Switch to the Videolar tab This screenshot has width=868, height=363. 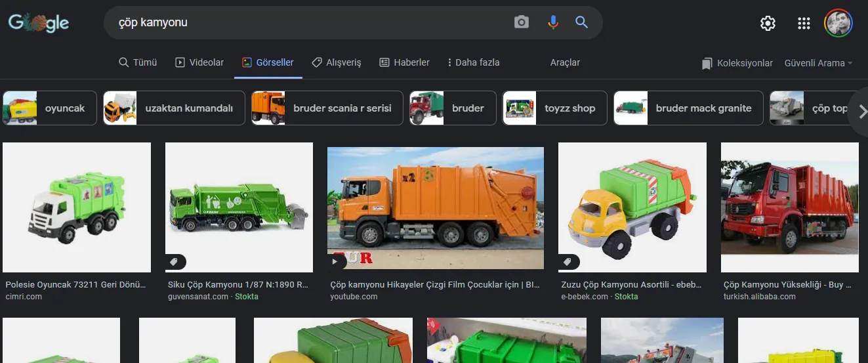pos(199,62)
